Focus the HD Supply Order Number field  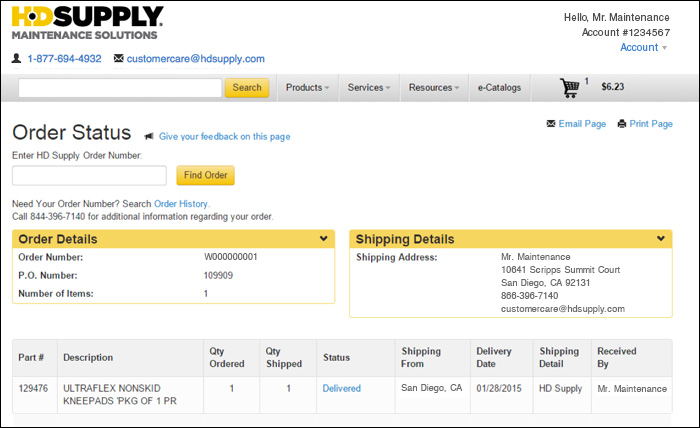point(89,175)
